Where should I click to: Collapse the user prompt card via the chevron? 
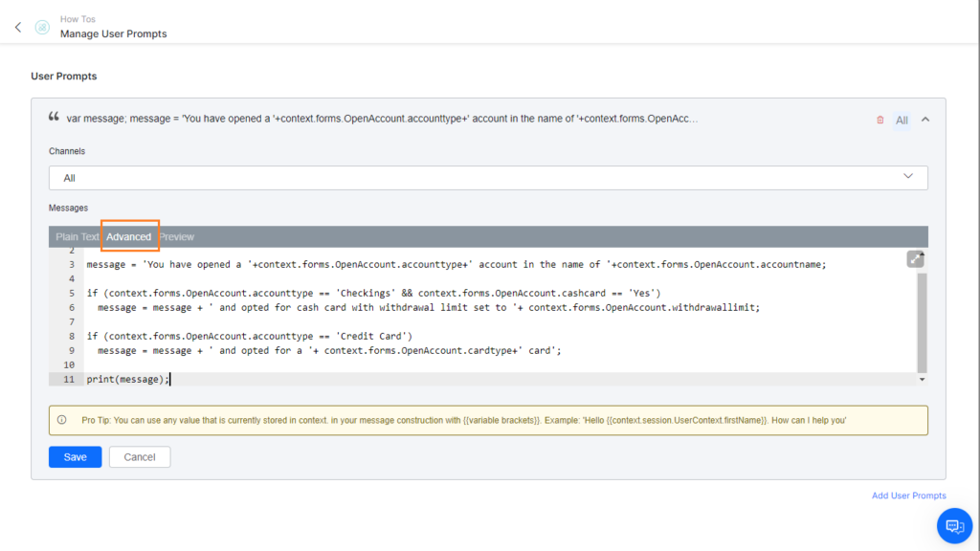[924, 119]
